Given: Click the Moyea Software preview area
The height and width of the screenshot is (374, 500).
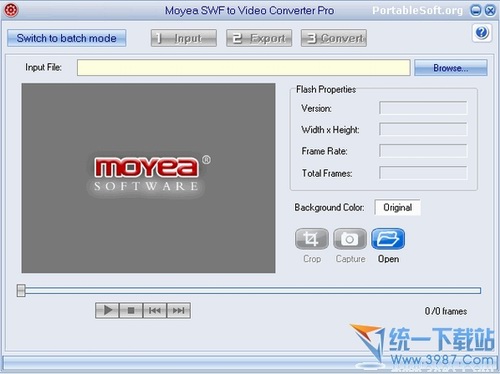Looking at the screenshot, I should pos(149,178).
